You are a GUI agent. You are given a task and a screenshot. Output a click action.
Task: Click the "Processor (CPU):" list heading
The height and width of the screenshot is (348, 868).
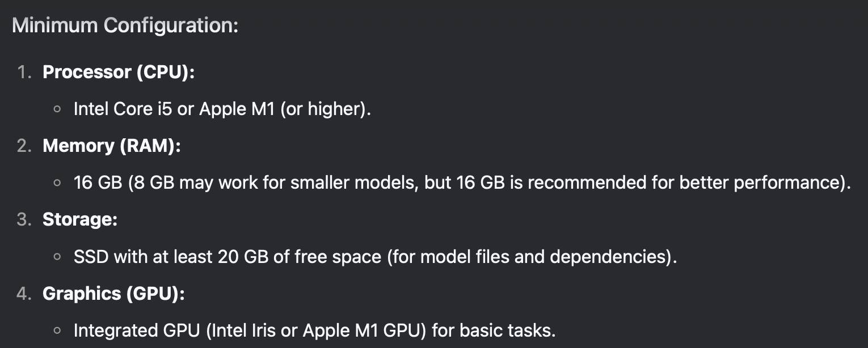(119, 72)
